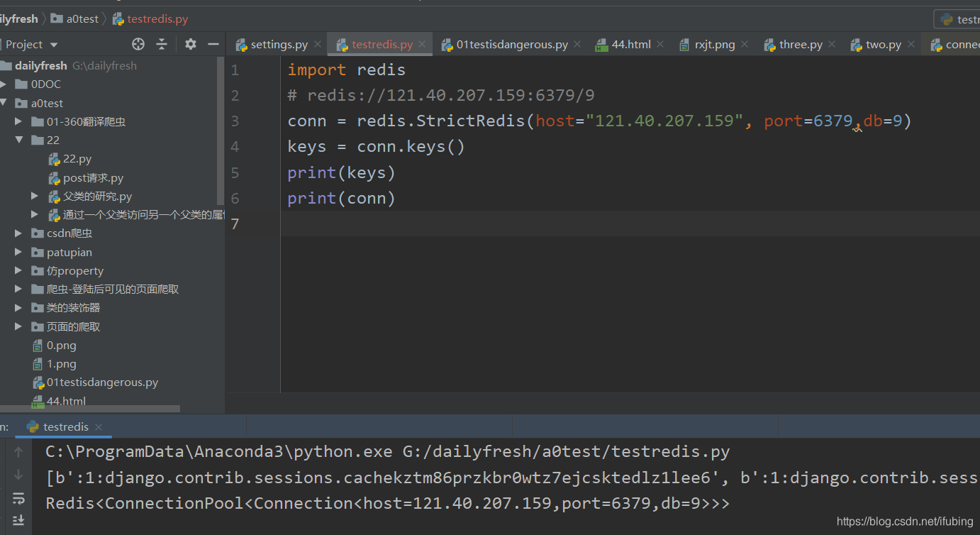Click the 'print(keys)' line
The width and height of the screenshot is (980, 535).
(341, 172)
